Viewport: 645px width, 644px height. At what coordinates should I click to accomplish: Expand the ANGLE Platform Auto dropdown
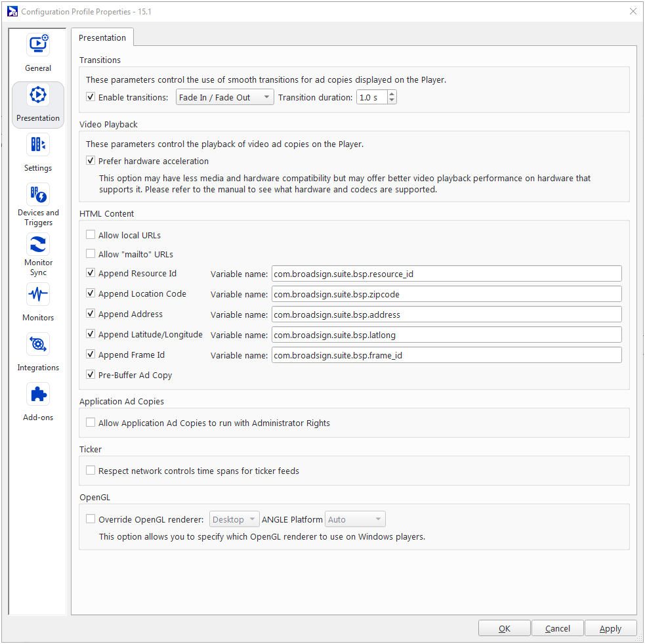tap(355, 519)
